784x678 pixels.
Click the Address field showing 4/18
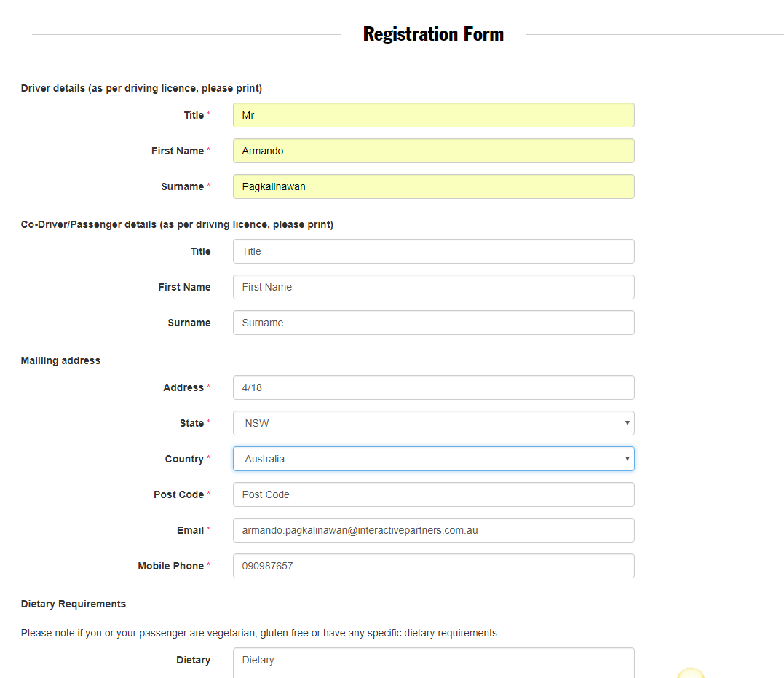(x=433, y=387)
